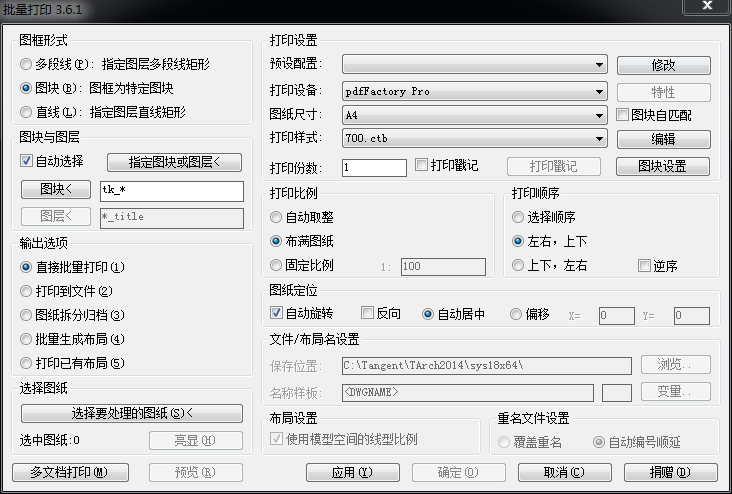This screenshot has height=494, width=732.
Task: Enable the 逆序 checkbox
Action: tap(644, 266)
